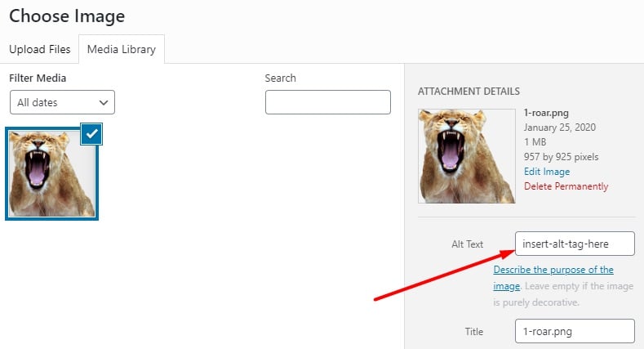The height and width of the screenshot is (349, 644).
Task: Click the Choose Image heading
Action: 67,16
